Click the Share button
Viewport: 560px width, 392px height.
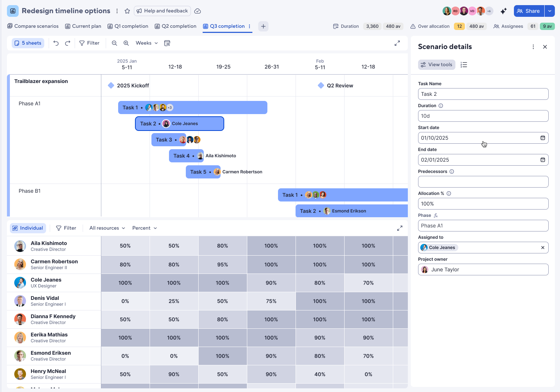tap(529, 11)
